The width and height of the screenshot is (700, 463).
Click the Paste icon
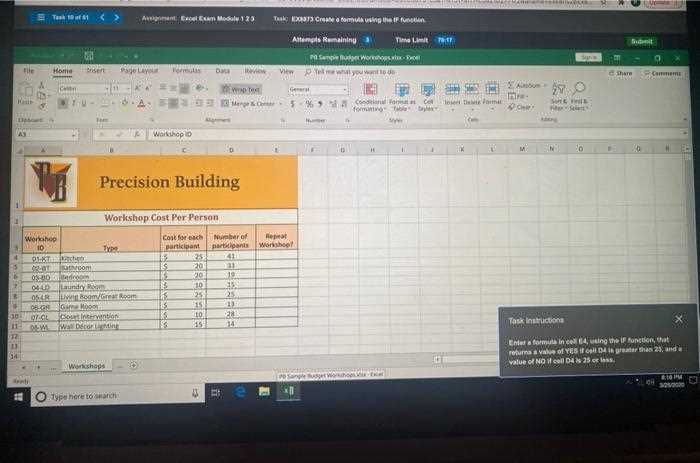pyautogui.click(x=26, y=91)
